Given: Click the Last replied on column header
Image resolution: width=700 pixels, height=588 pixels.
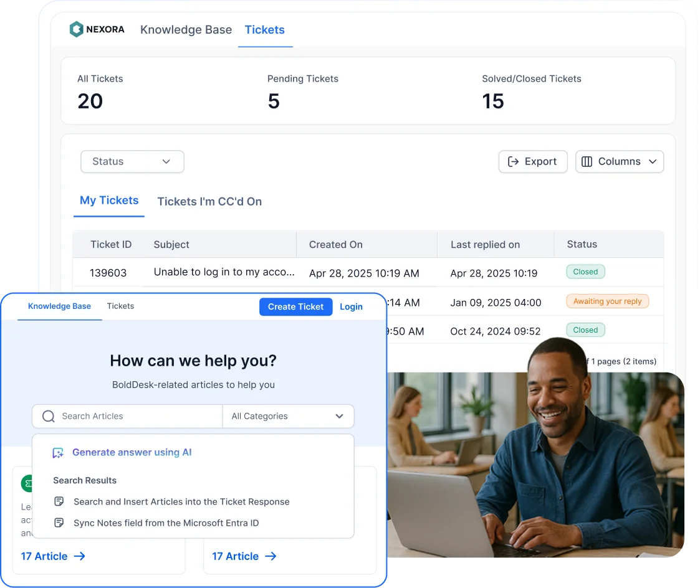Looking at the screenshot, I should click(486, 244).
